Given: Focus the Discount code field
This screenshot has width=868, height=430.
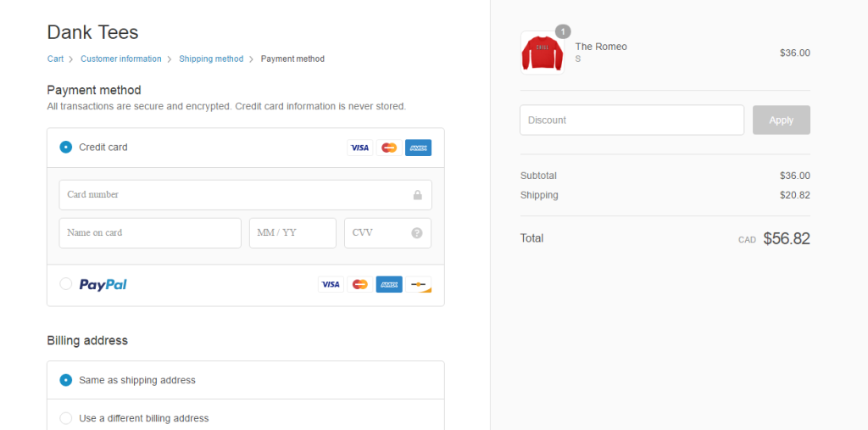Looking at the screenshot, I should tap(632, 120).
